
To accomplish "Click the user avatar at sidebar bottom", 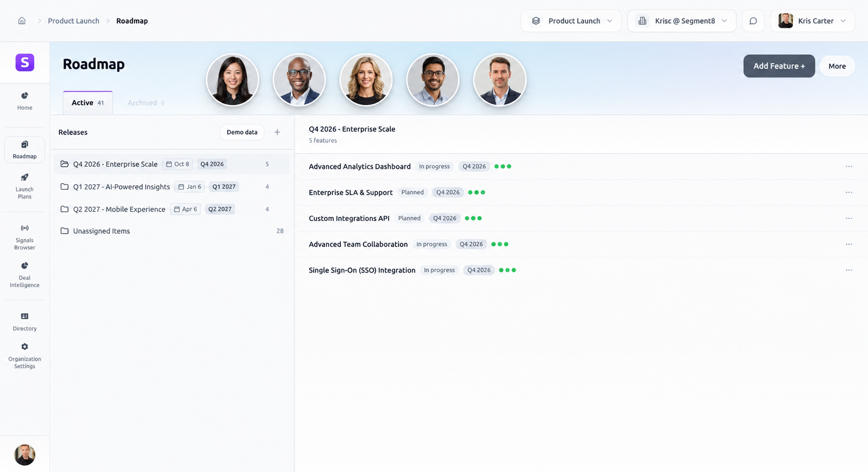I will pos(24,455).
